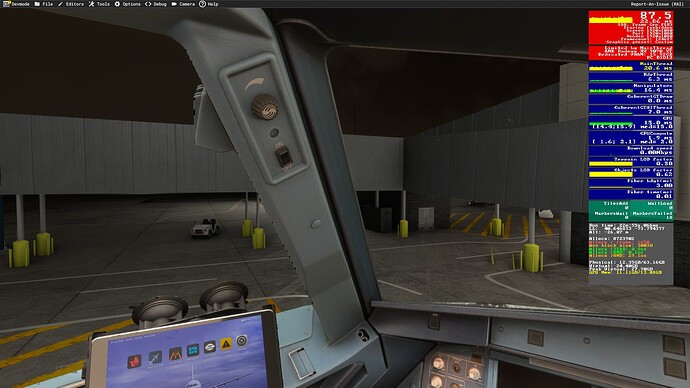The width and height of the screenshot is (690, 388).
Task: Tap the cyan grid app icon on tablet
Action: (193, 350)
